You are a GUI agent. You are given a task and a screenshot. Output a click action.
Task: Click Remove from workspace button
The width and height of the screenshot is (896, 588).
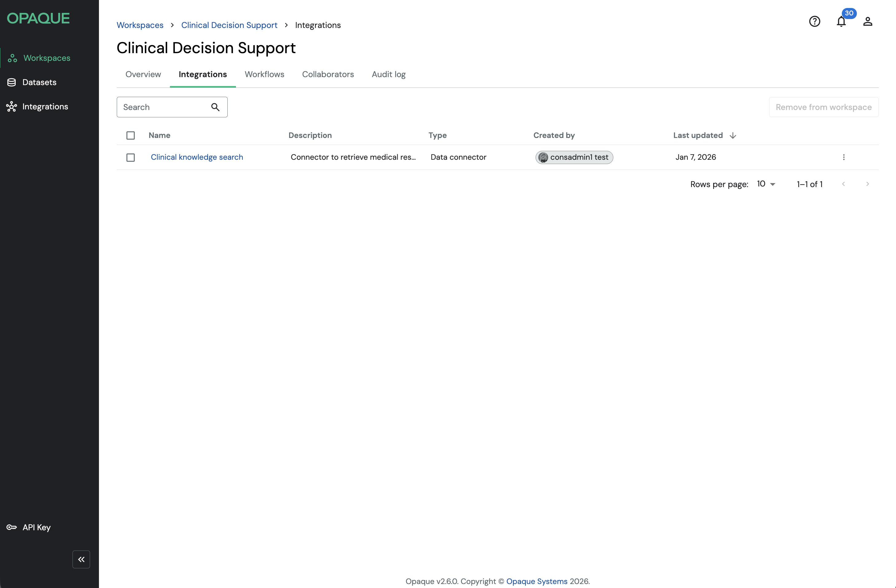[x=823, y=107]
